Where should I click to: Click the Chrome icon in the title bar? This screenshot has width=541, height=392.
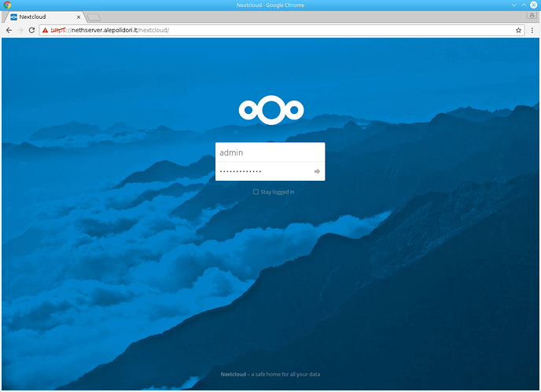point(7,5)
